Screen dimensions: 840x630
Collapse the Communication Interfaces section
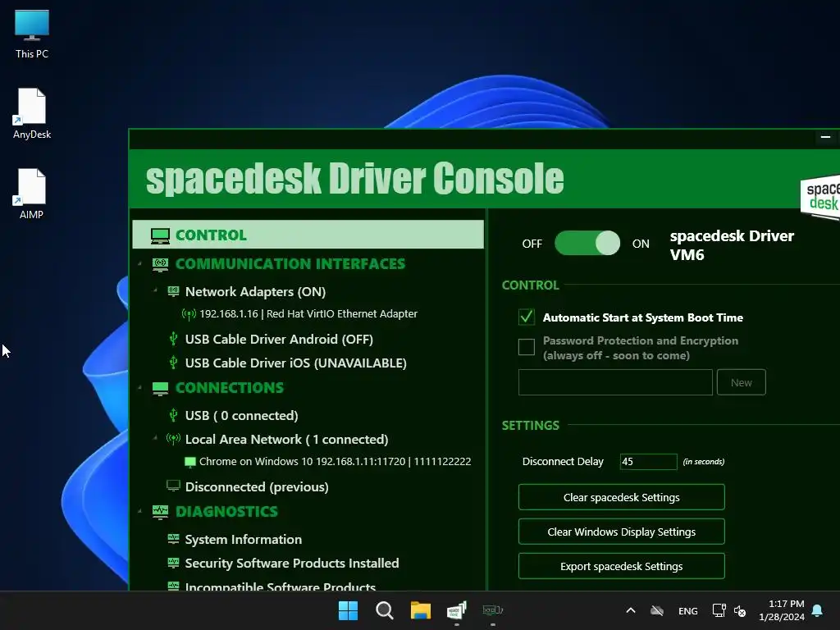click(140, 264)
